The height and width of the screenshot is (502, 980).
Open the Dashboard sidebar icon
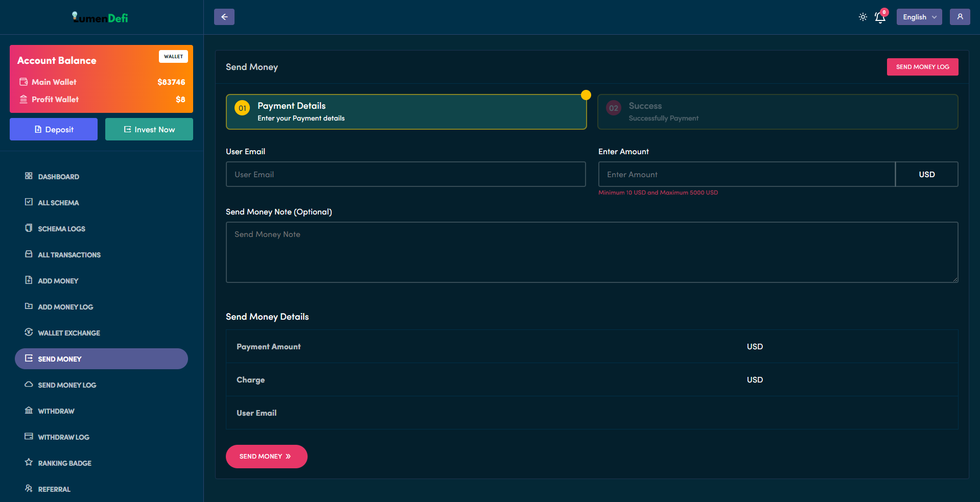click(29, 176)
